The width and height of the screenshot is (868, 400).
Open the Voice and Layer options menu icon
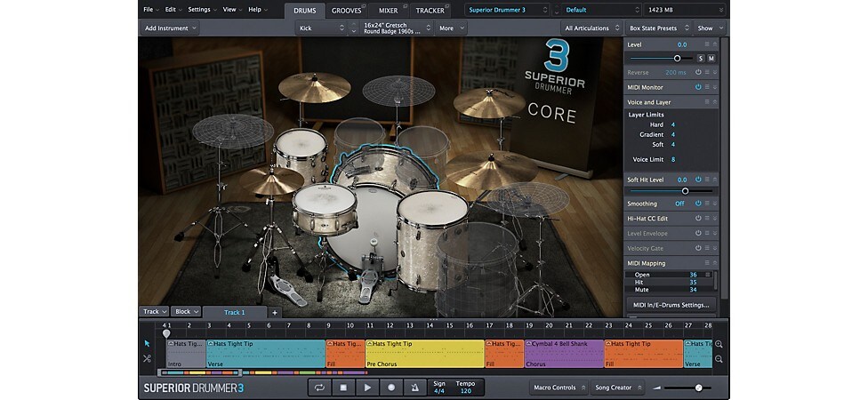[x=707, y=102]
